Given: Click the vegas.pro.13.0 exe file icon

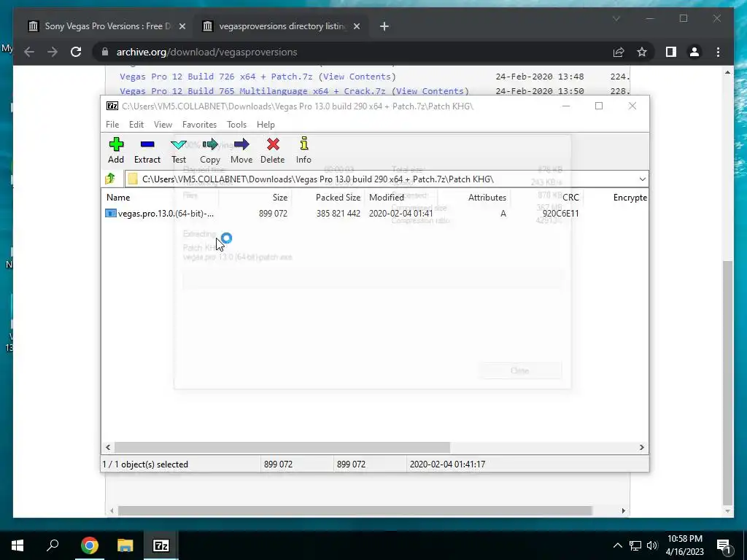Looking at the screenshot, I should click(111, 214).
